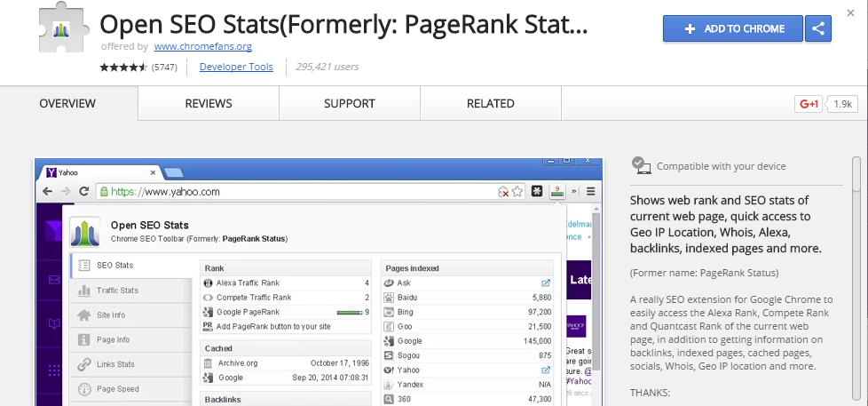Click the star rating next to 5747
Screen dimensions: 868x406
coord(124,68)
